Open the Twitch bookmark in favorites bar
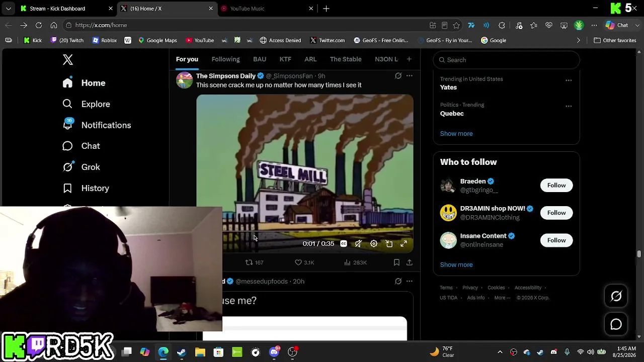This screenshot has width=644, height=362. (67, 40)
